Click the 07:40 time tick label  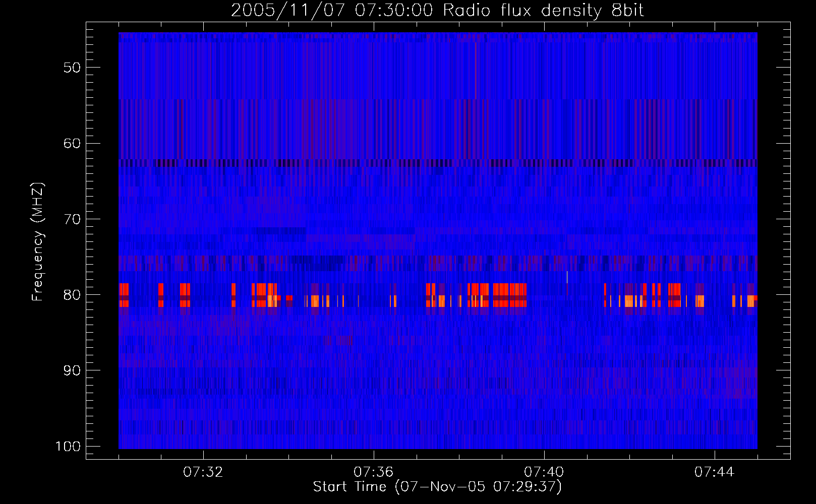tap(544, 472)
